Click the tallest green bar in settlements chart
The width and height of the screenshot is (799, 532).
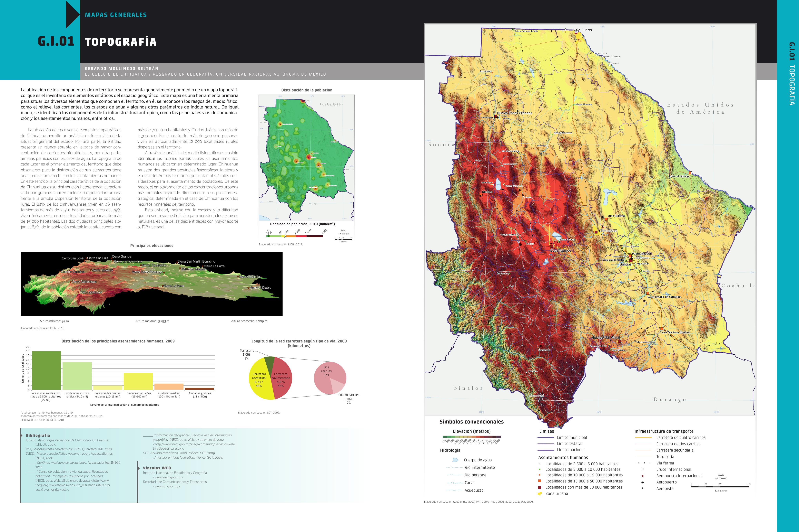(x=46, y=370)
